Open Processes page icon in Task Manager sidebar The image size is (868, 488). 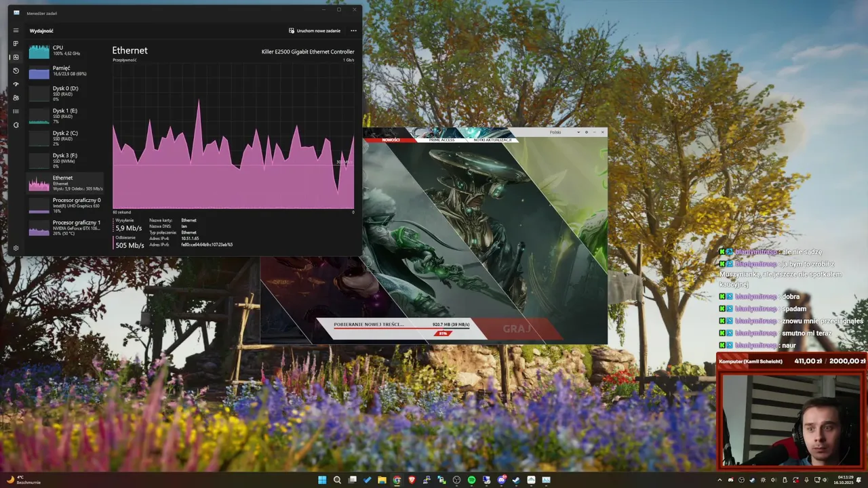click(x=16, y=43)
